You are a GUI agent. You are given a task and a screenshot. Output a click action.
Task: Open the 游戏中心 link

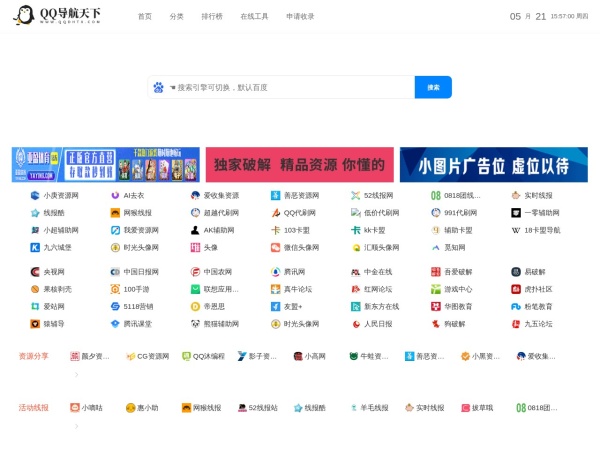tap(458, 289)
